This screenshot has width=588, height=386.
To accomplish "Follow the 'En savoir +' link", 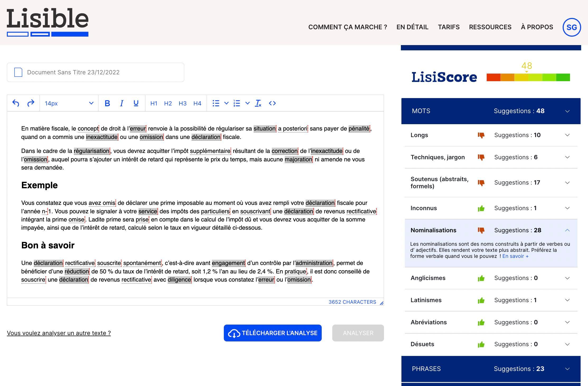I will [515, 256].
